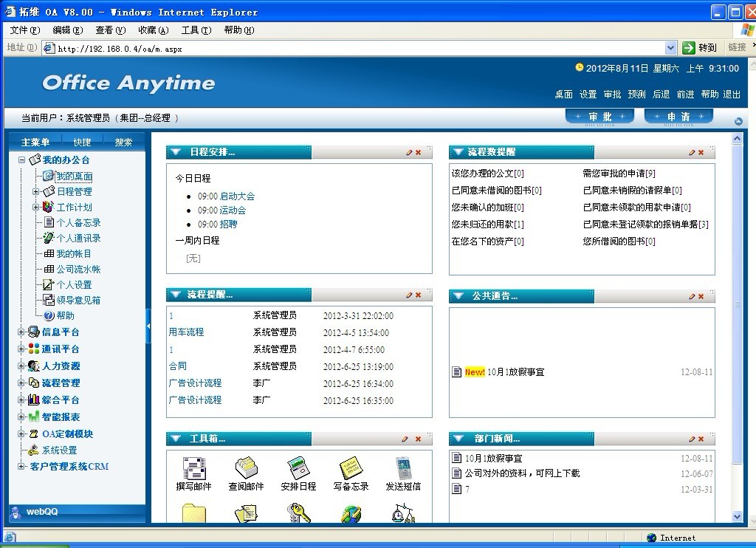This screenshot has height=548, width=756.
Task: Click the 查阅邮件 read mail icon
Action: [246, 468]
